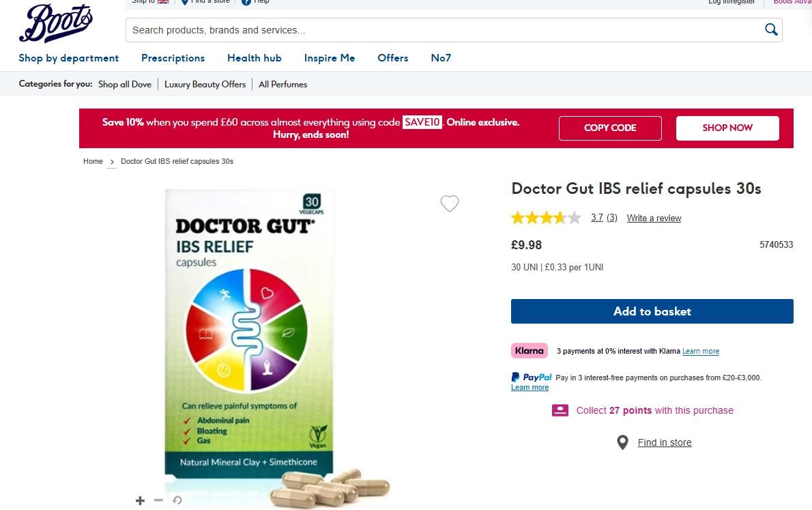Focus the product search field
The width and height of the screenshot is (812, 510).
coord(446,30)
